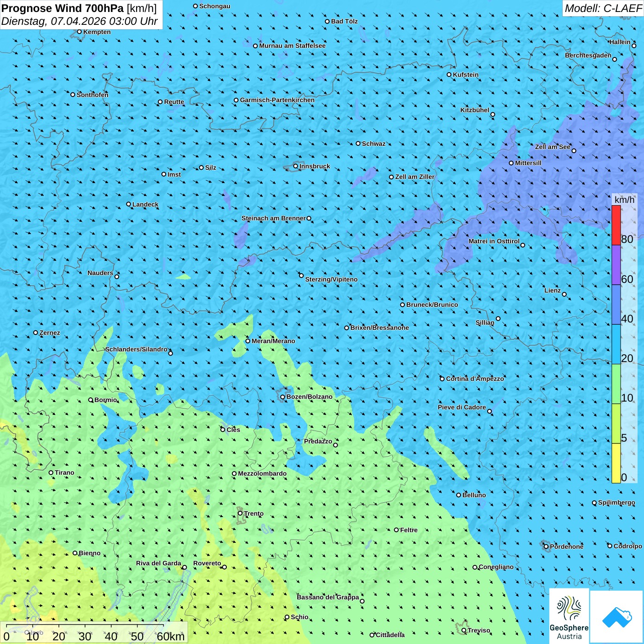Click the Innsbruck city marker

pos(296,166)
